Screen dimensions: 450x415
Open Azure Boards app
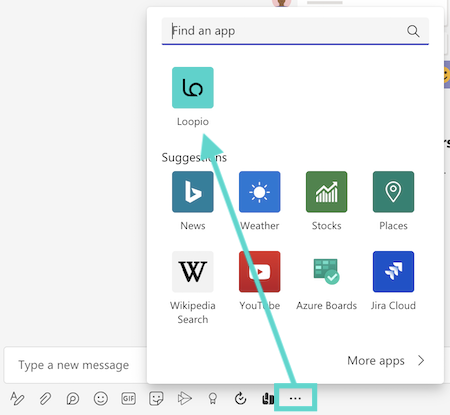click(327, 272)
